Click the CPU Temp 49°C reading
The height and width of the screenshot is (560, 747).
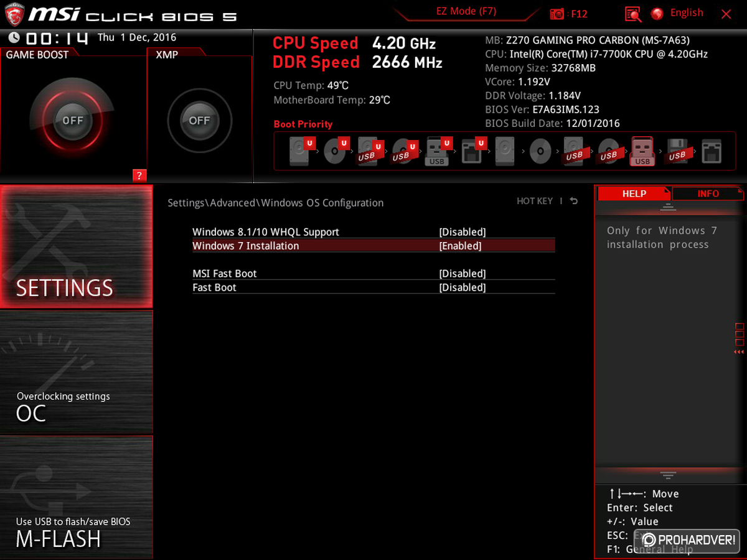[x=311, y=86]
